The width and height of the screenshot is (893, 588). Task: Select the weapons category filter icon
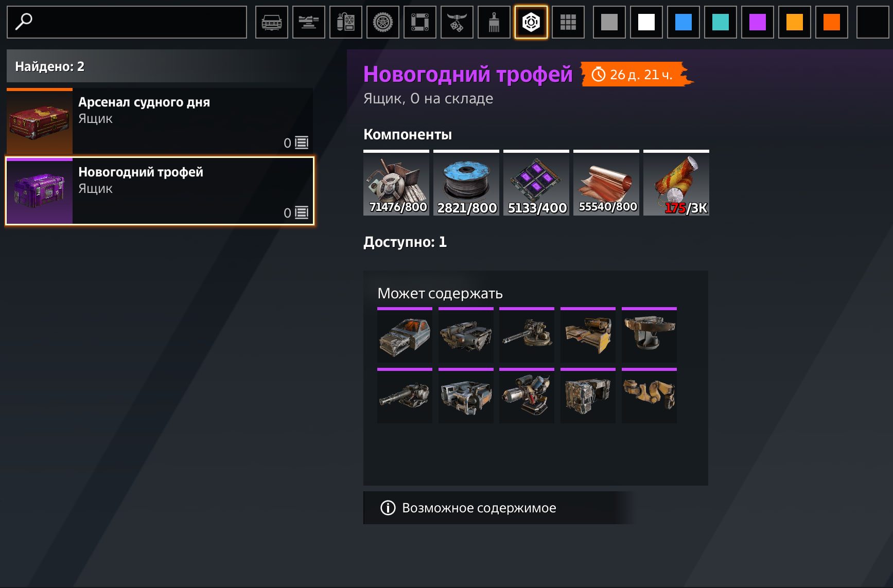click(x=309, y=22)
